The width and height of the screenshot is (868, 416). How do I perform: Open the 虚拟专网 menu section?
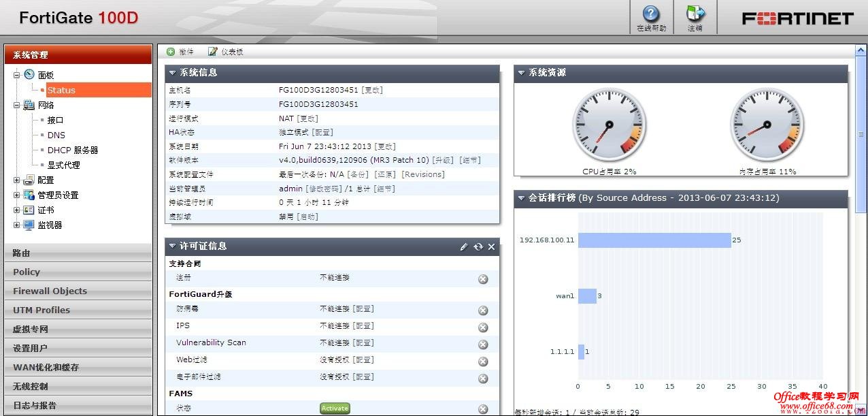pos(78,329)
